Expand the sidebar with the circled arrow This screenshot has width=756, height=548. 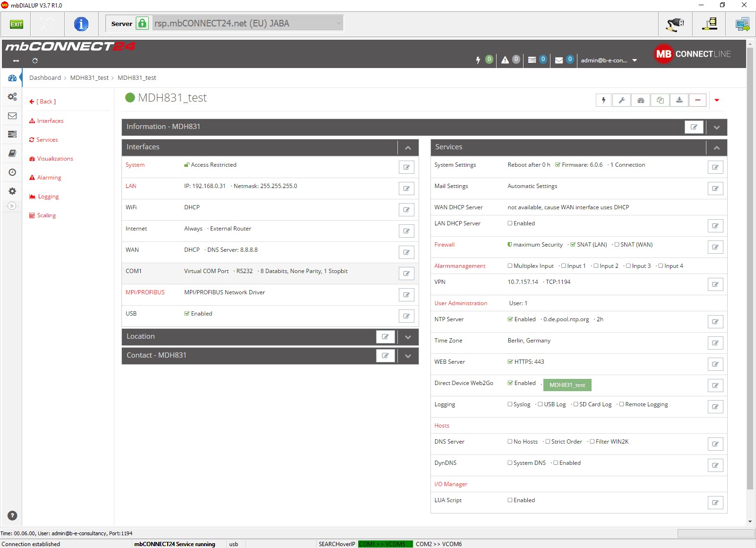click(12, 206)
